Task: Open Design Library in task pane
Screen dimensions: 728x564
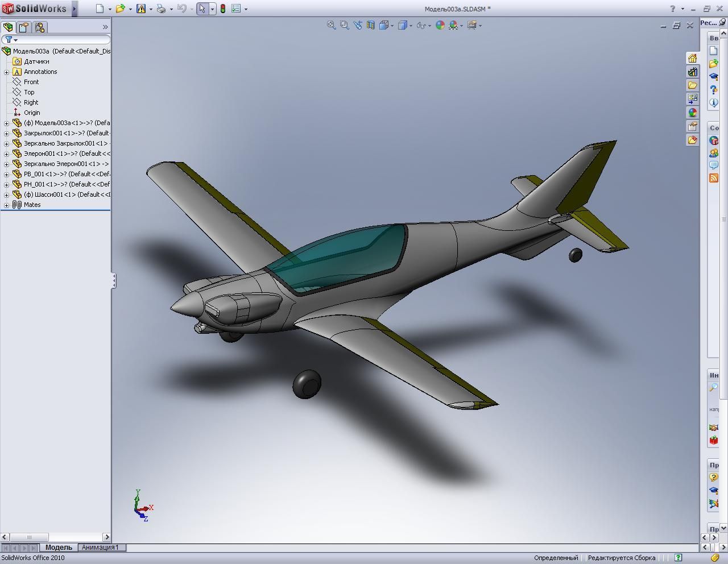Action: [x=692, y=72]
